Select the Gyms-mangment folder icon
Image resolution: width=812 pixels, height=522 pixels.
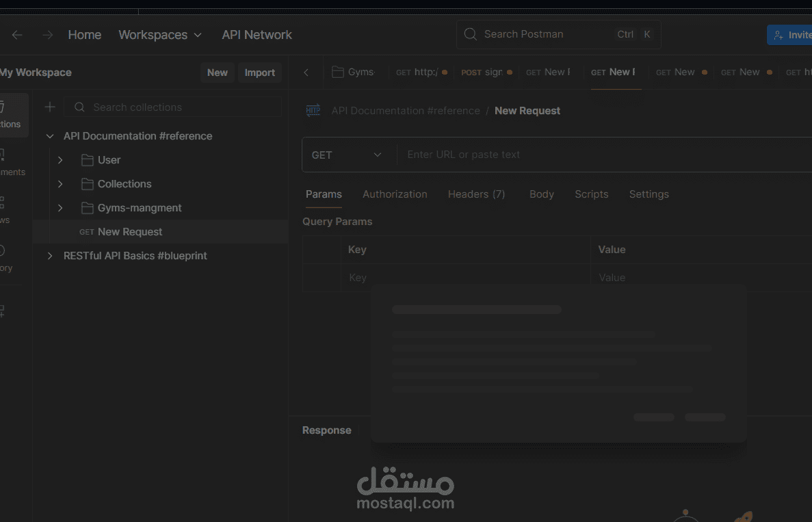point(87,208)
